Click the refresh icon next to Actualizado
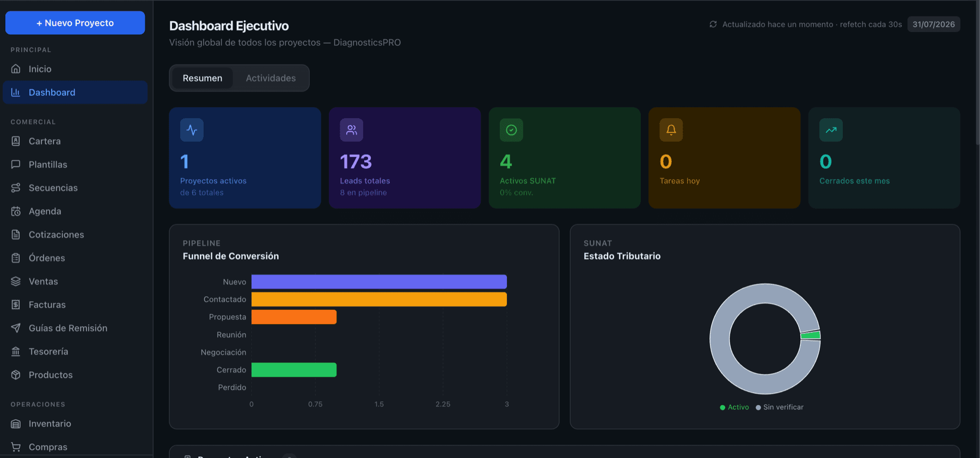 pyautogui.click(x=713, y=25)
